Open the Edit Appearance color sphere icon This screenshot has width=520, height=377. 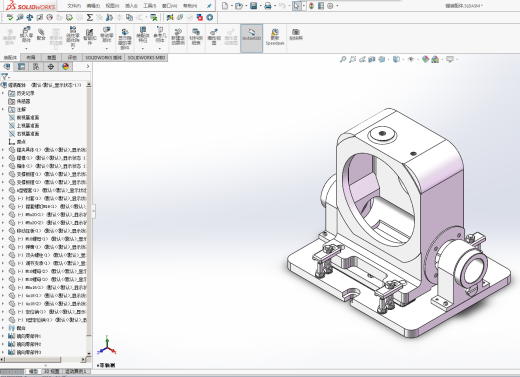[425, 59]
